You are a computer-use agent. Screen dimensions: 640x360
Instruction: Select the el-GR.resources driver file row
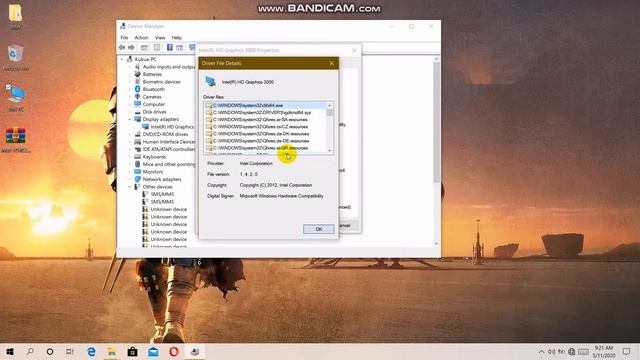pyautogui.click(x=265, y=148)
